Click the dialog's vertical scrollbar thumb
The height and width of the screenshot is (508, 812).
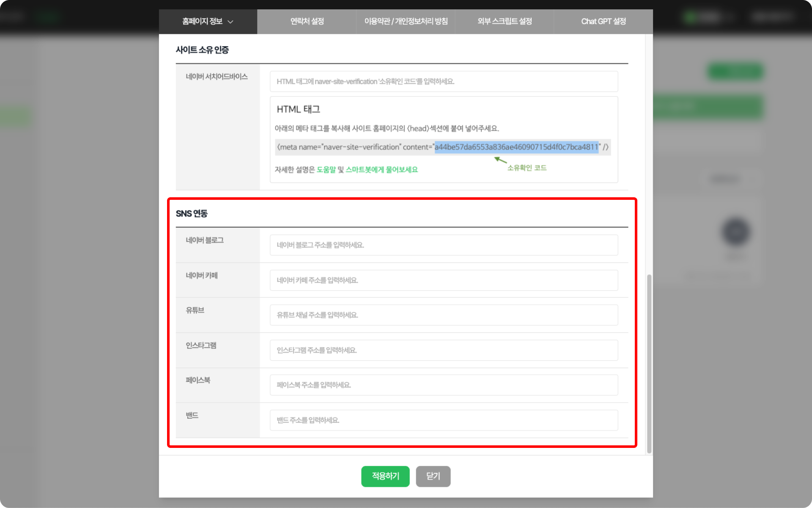coord(649,364)
